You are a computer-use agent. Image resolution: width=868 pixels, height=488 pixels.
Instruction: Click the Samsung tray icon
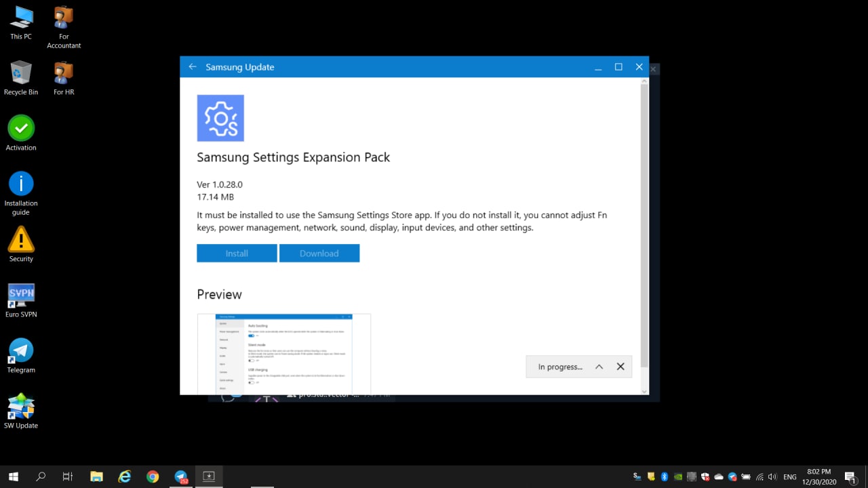[637, 476]
